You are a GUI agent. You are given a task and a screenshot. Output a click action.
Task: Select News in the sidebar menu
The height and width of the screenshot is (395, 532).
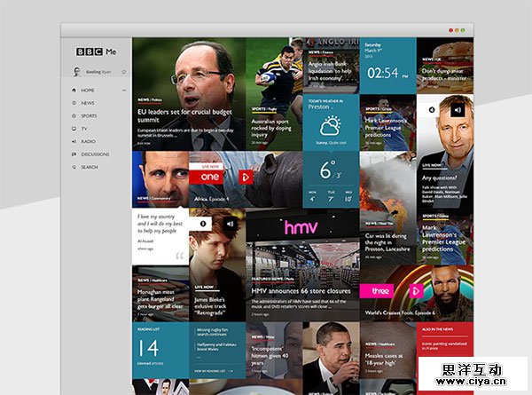[x=89, y=103]
